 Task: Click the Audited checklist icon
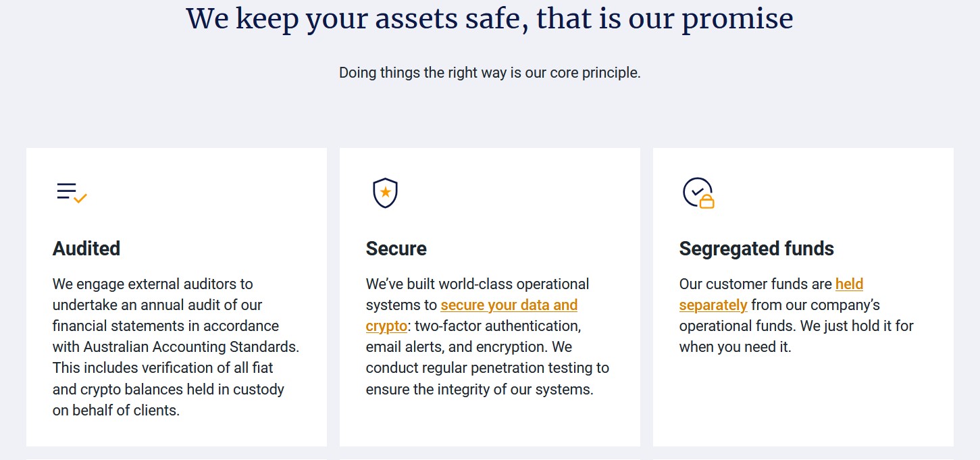(72, 193)
